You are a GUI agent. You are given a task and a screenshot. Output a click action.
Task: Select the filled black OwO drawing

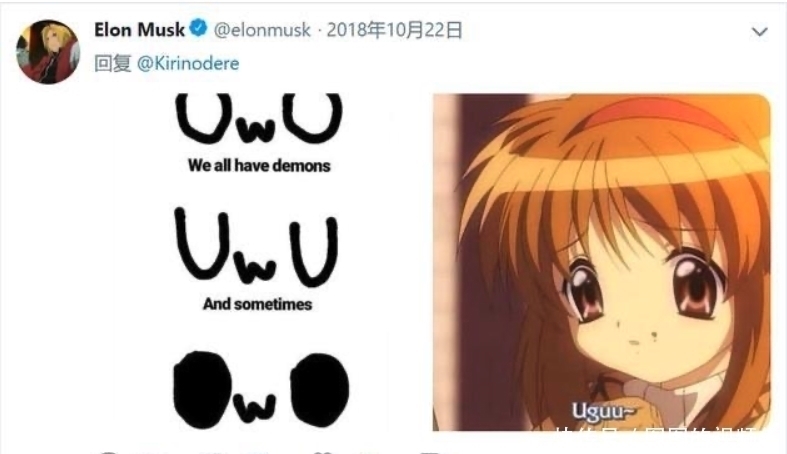[x=261, y=390]
